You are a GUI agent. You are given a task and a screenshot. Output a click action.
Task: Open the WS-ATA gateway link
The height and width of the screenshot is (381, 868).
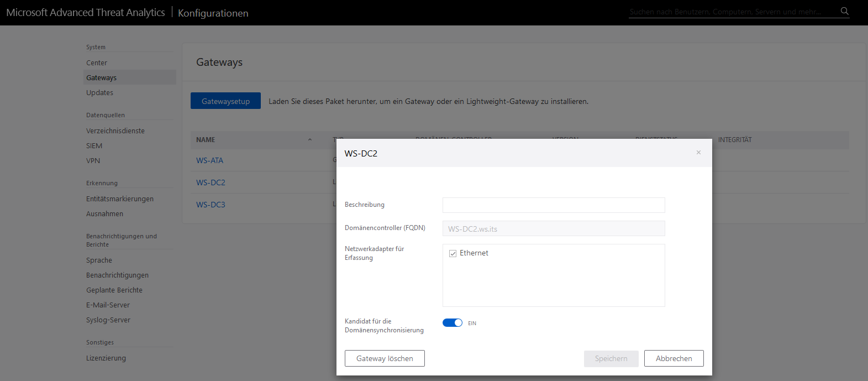click(209, 160)
